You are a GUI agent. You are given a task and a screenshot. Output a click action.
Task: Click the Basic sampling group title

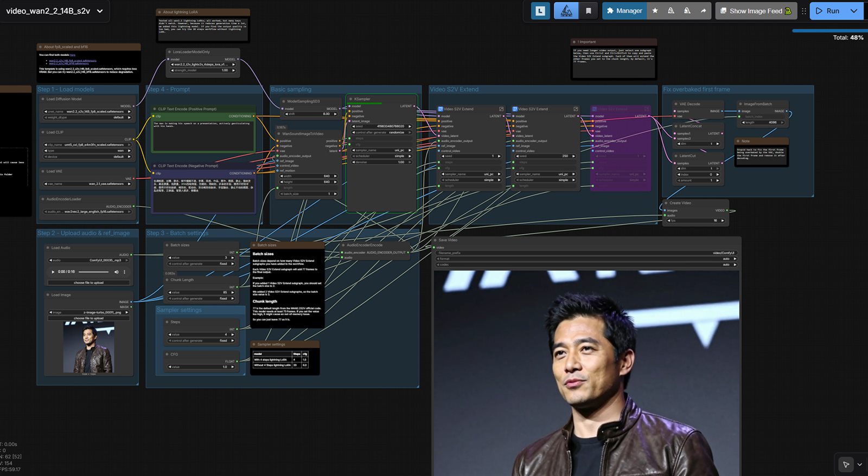tap(291, 89)
